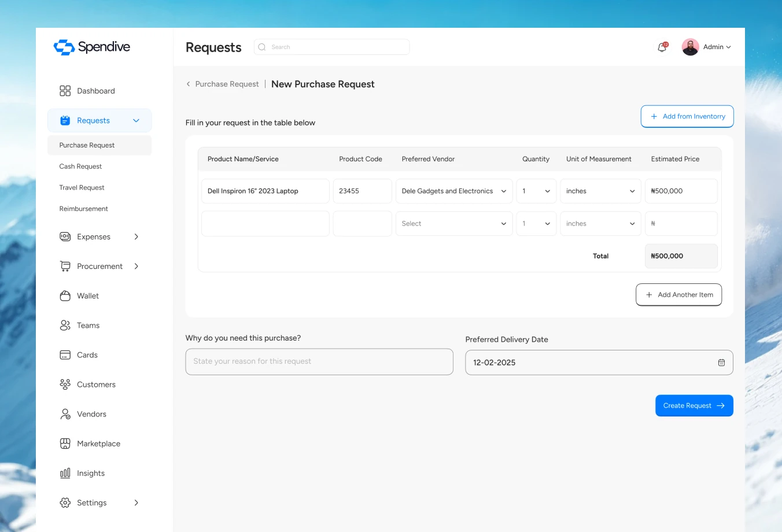Click the Wallet icon in sidebar

click(65, 295)
